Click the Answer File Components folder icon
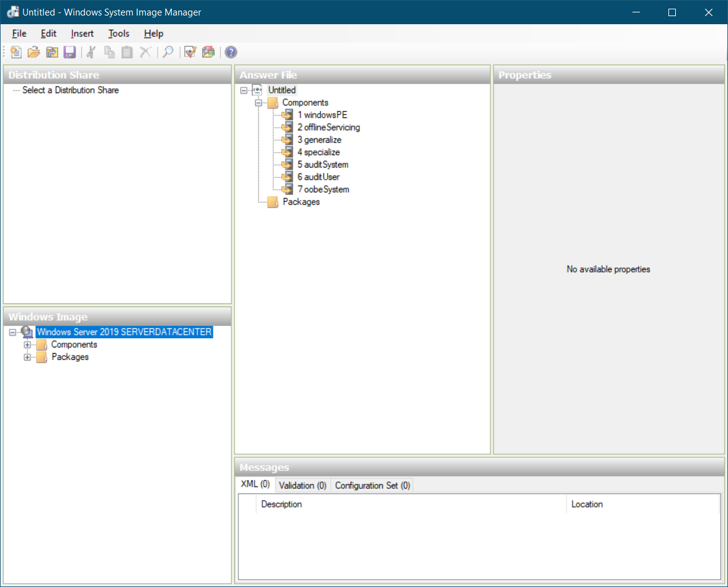 click(x=273, y=102)
